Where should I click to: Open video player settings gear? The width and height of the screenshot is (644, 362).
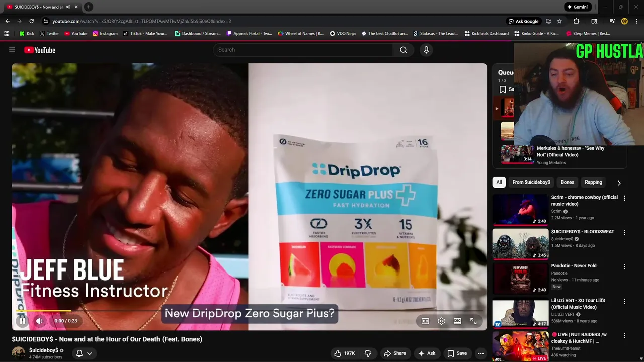coord(441,321)
